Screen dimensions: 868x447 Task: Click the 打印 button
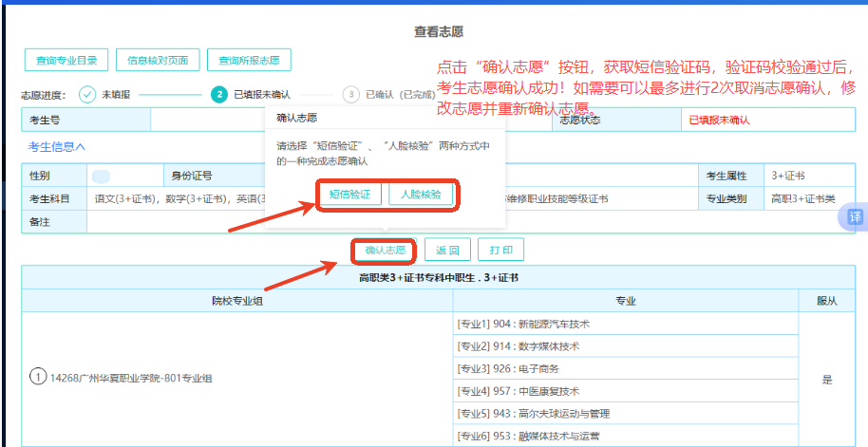500,251
